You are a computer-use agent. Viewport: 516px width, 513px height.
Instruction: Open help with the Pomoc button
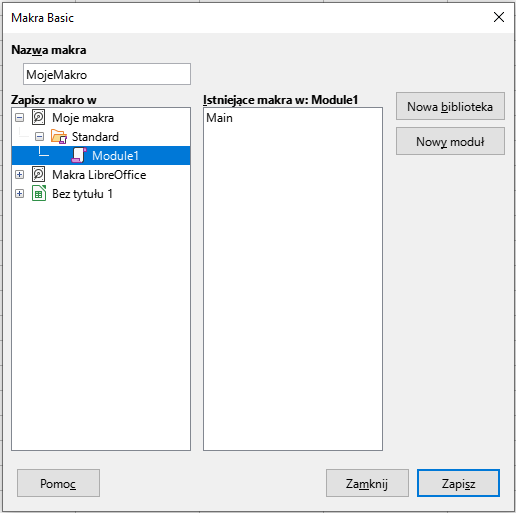pyautogui.click(x=58, y=483)
